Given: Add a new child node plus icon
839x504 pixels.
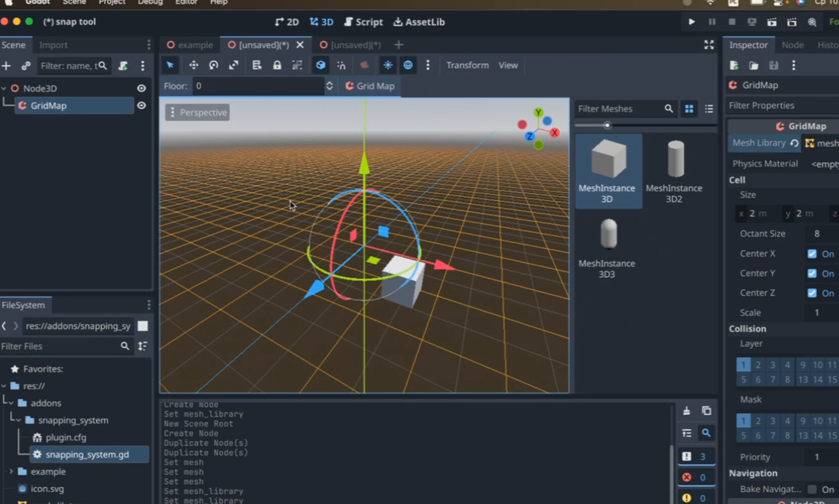Looking at the screenshot, I should 6,66.
